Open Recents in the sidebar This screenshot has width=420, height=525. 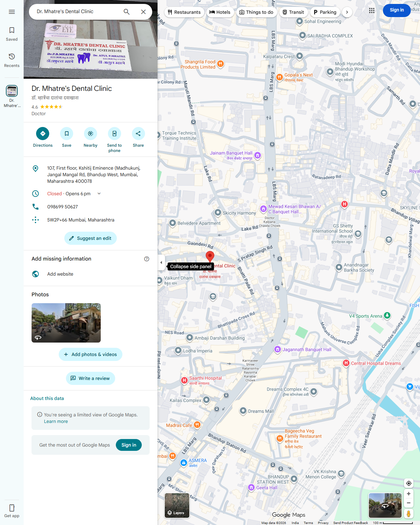(x=12, y=60)
